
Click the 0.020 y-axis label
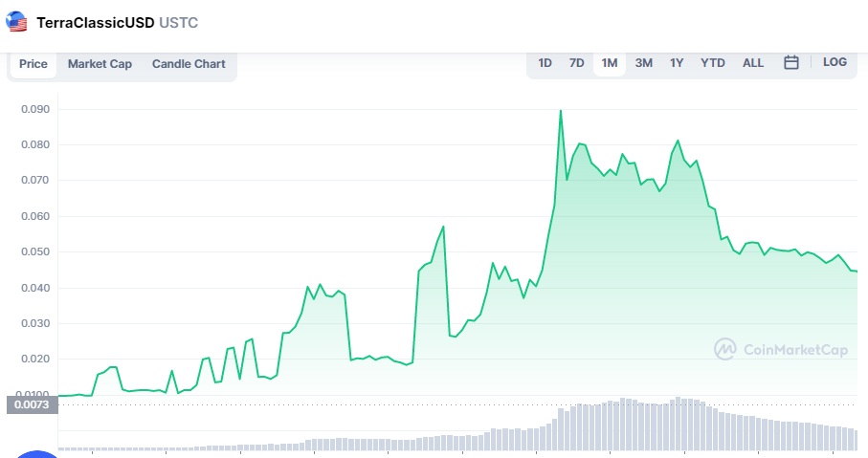coord(35,359)
